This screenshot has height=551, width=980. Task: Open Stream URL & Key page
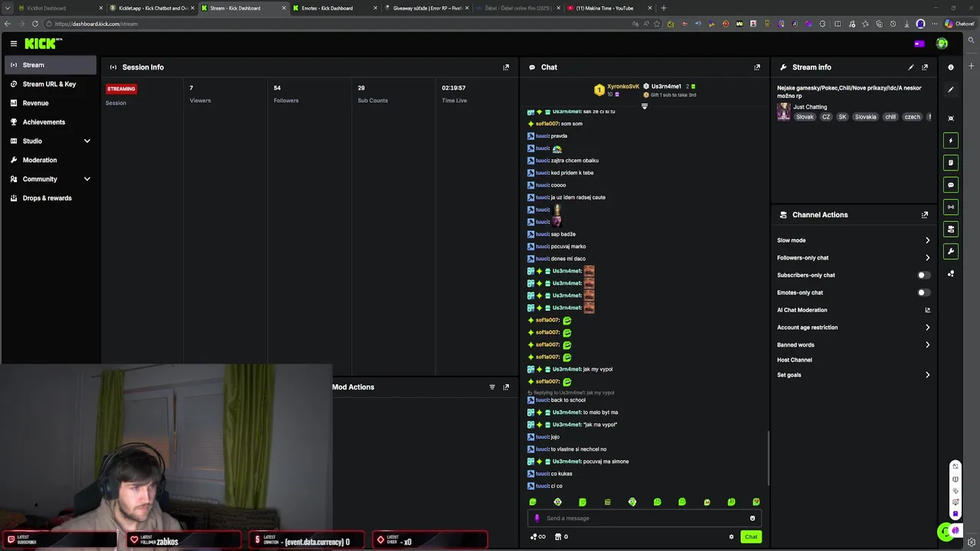pyautogui.click(x=51, y=84)
